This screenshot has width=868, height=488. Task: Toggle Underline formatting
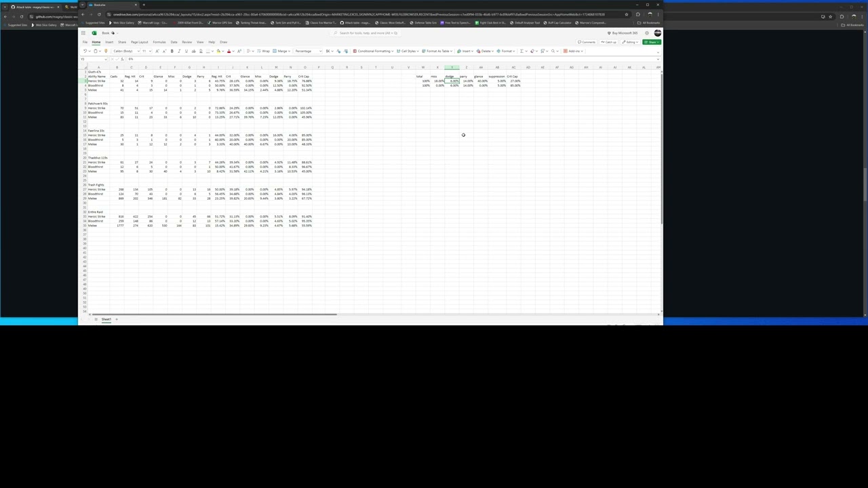tap(186, 51)
